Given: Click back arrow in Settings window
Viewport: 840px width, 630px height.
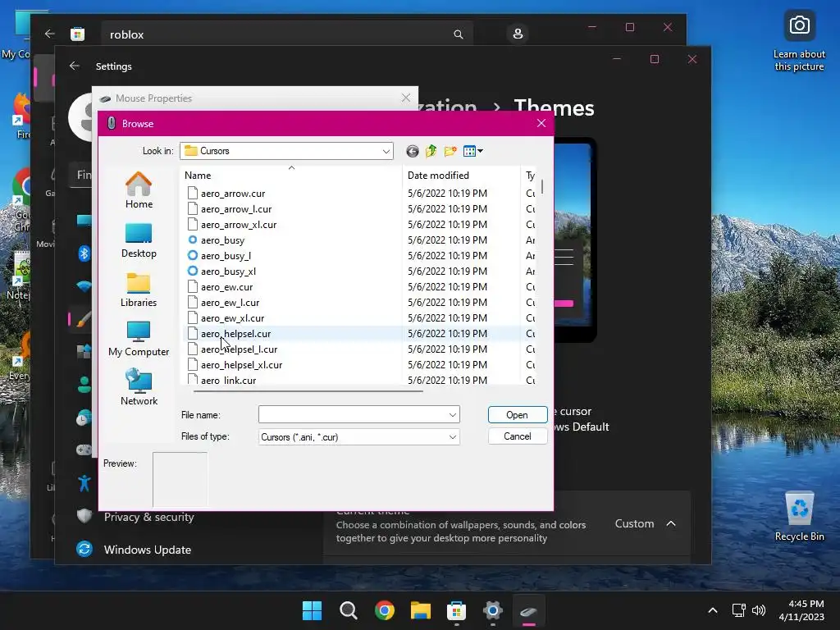Looking at the screenshot, I should [75, 66].
